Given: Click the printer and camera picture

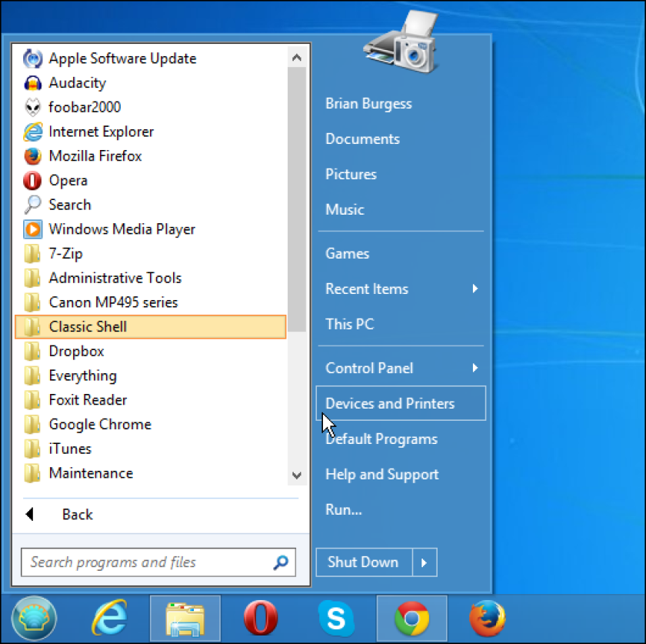Looking at the screenshot, I should [402, 44].
